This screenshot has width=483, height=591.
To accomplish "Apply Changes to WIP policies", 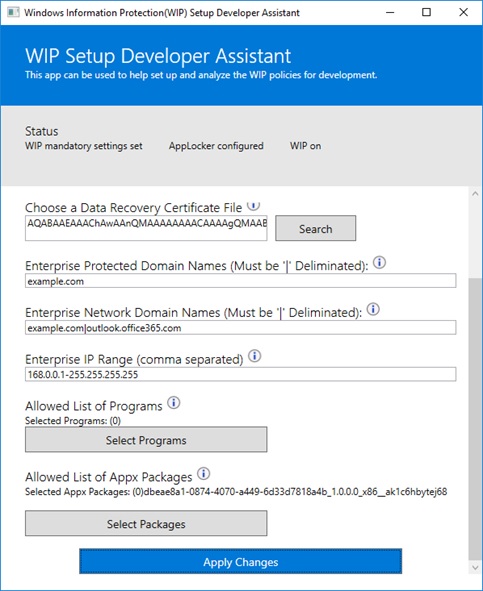I will (241, 561).
